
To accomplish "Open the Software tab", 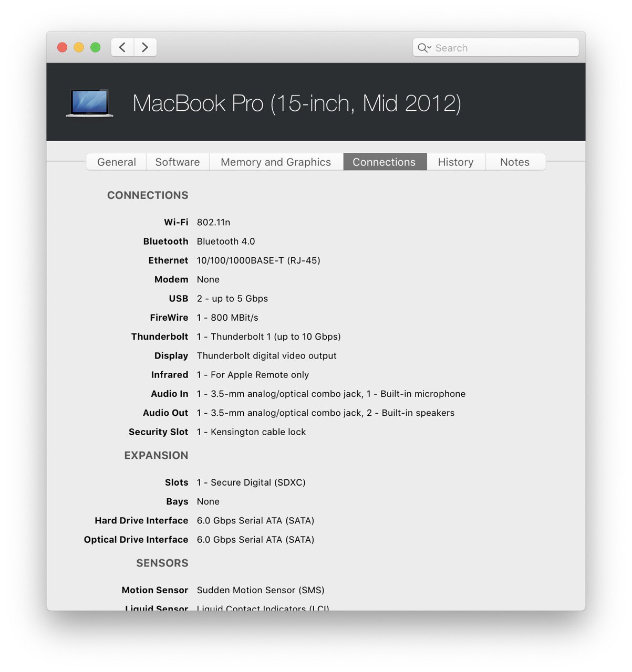I will click(178, 162).
